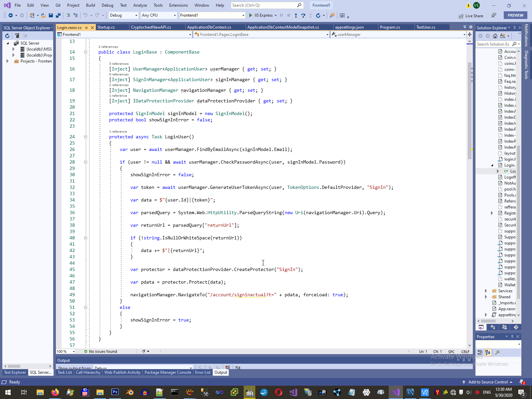The height and width of the screenshot is (399, 532).
Task: Click the warning notification triangle icon
Action: (x=468, y=5)
